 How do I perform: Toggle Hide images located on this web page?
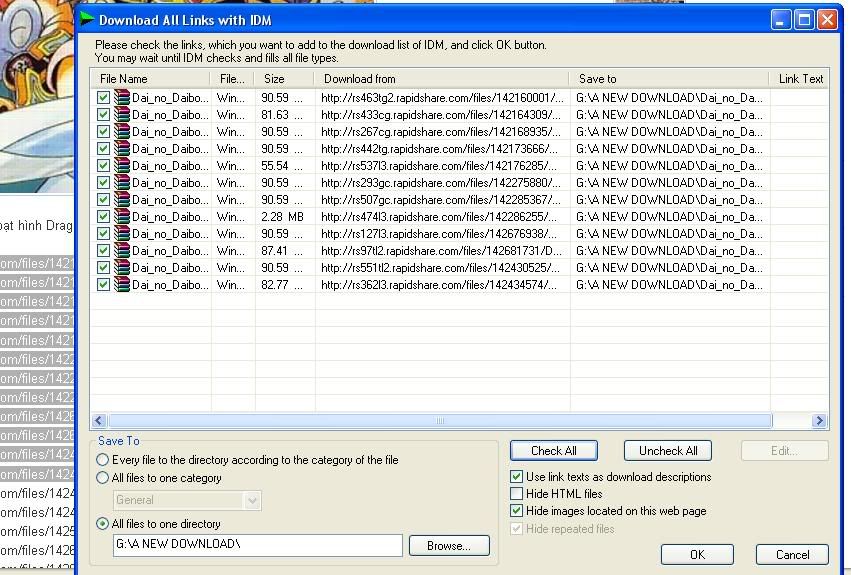click(x=517, y=511)
